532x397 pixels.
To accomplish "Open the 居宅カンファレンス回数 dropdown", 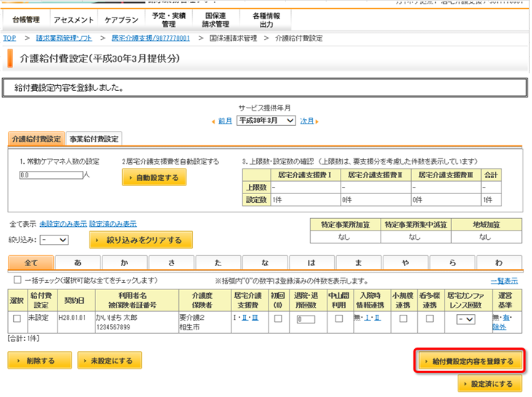I will (x=466, y=319).
